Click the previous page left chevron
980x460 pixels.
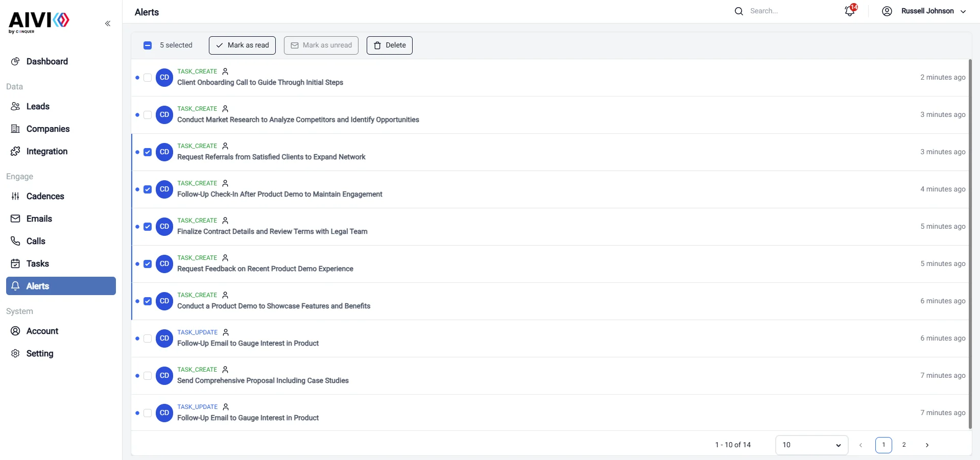(861, 445)
